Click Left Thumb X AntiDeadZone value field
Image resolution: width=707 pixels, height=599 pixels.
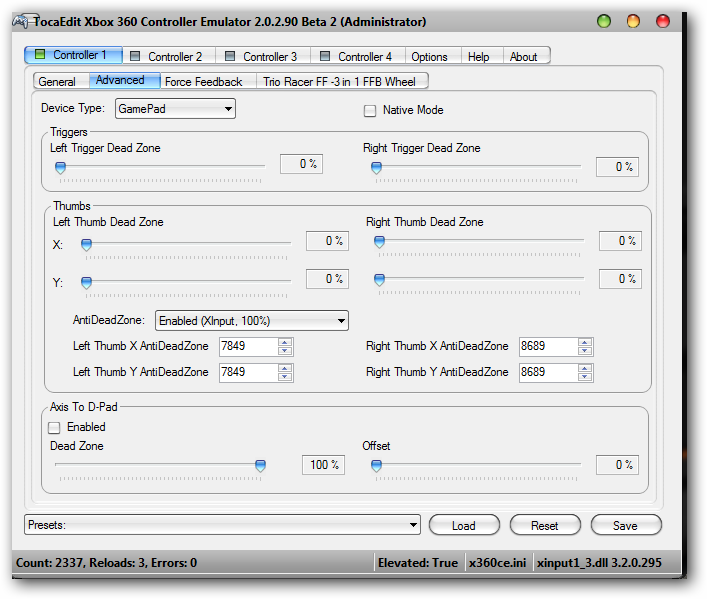248,346
